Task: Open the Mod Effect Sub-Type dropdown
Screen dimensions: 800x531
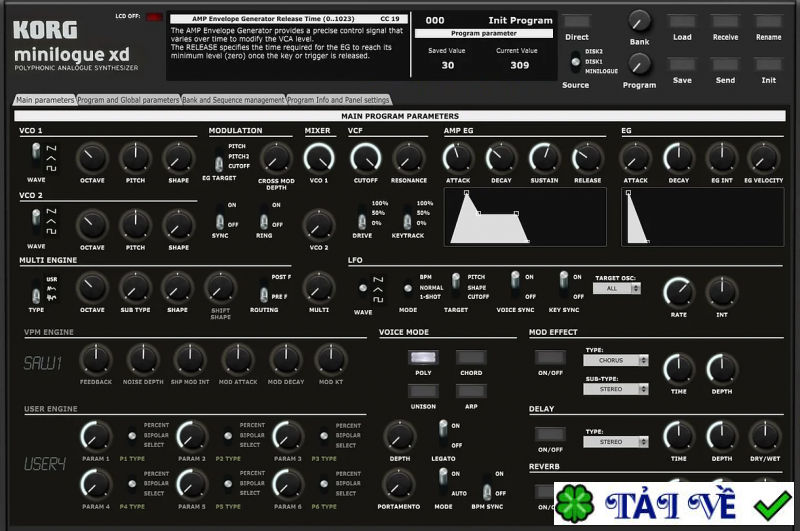Action: click(615, 389)
